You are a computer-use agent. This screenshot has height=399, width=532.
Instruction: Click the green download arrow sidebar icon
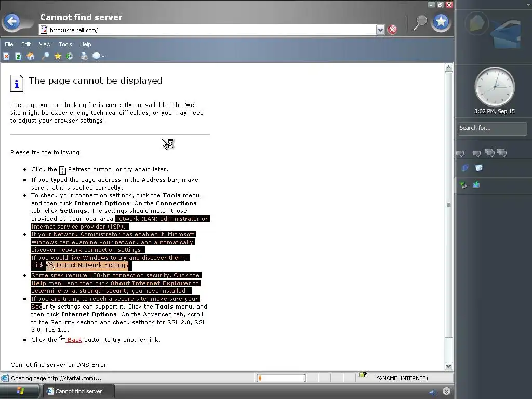click(x=463, y=185)
